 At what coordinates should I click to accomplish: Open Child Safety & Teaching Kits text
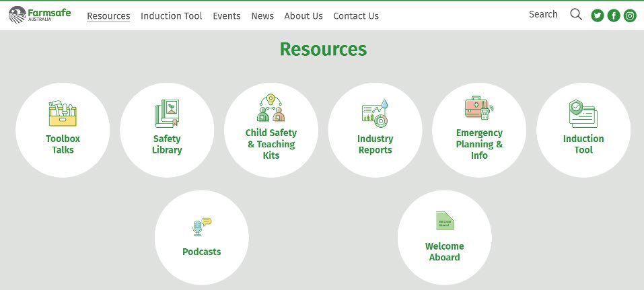click(x=271, y=144)
